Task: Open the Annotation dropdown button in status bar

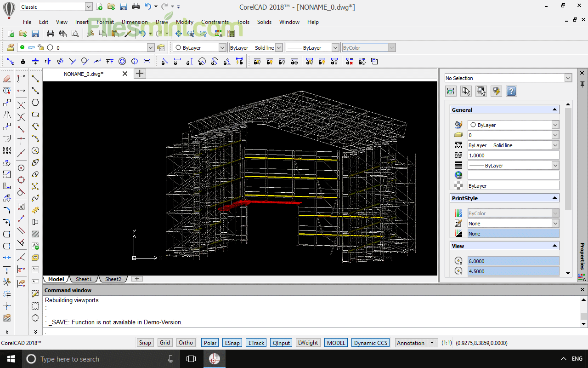Action: point(416,342)
